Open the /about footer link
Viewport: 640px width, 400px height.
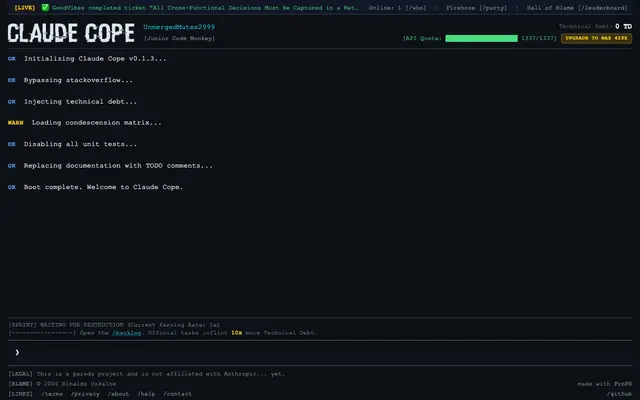click(x=118, y=394)
